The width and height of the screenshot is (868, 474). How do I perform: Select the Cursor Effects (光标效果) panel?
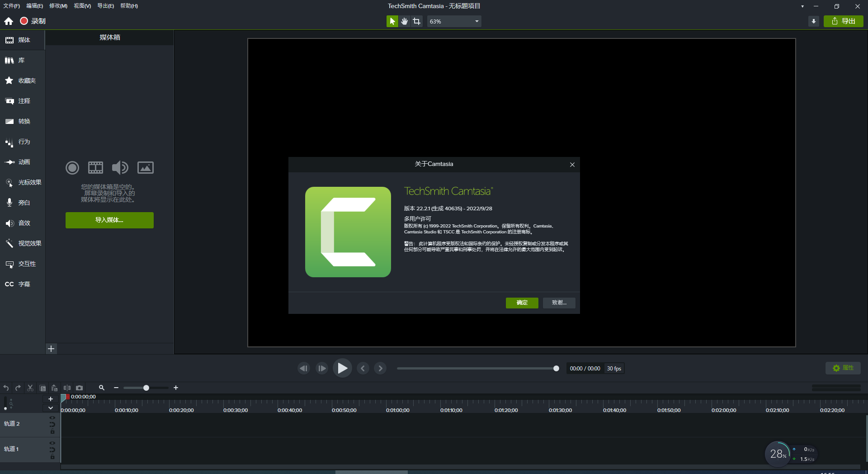[x=25, y=182]
